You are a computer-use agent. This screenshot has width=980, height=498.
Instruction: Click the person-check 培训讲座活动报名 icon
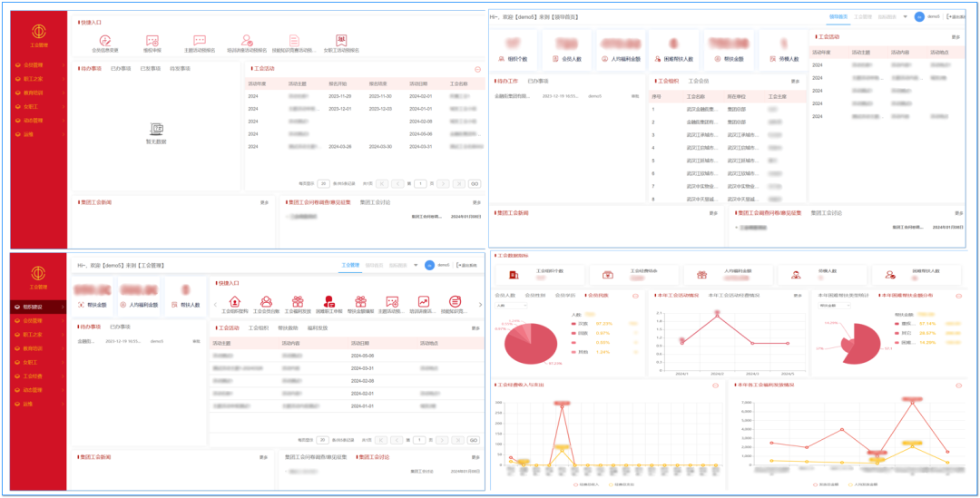tap(247, 40)
